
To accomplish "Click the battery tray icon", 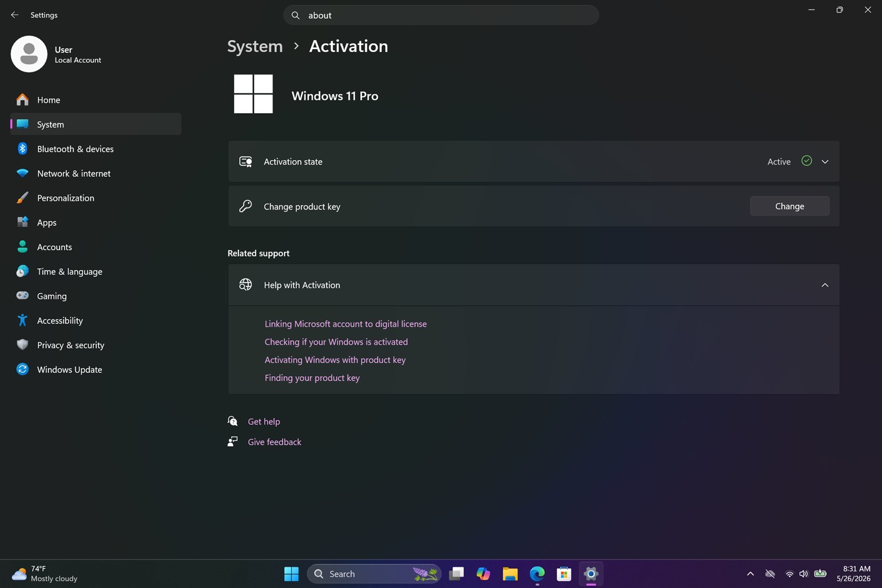I will (820, 574).
